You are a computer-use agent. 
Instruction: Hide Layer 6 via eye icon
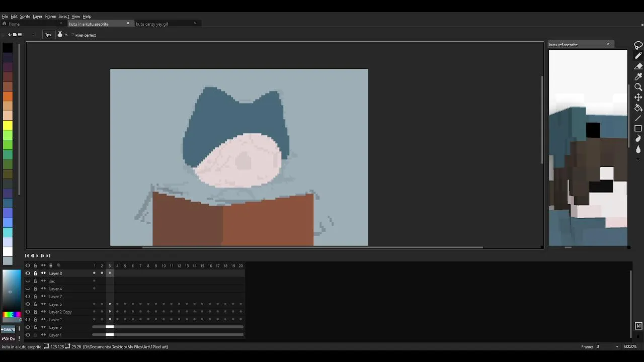tap(28, 304)
